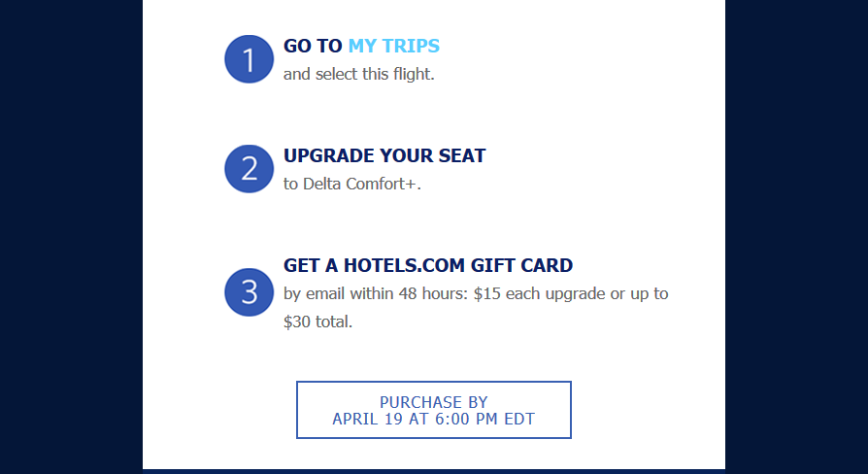Image resolution: width=868 pixels, height=474 pixels.
Task: Click the step 1 number circle
Action: coord(250,59)
